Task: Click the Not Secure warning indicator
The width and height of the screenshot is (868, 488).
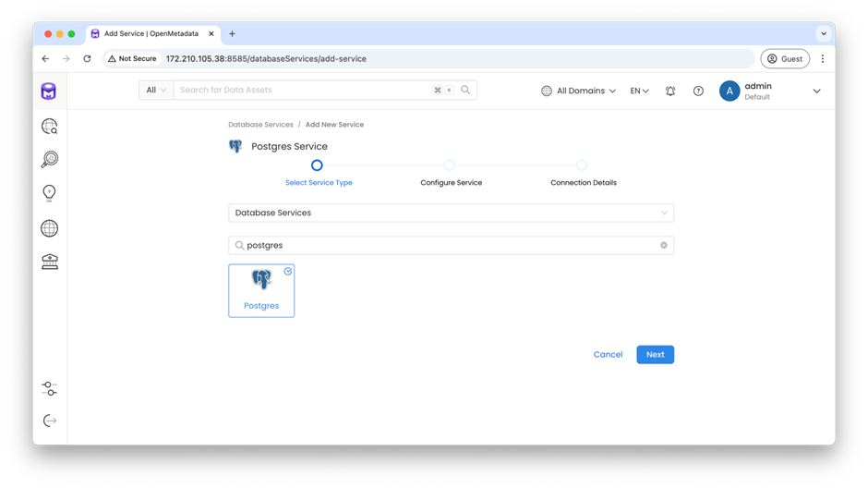Action: 132,59
